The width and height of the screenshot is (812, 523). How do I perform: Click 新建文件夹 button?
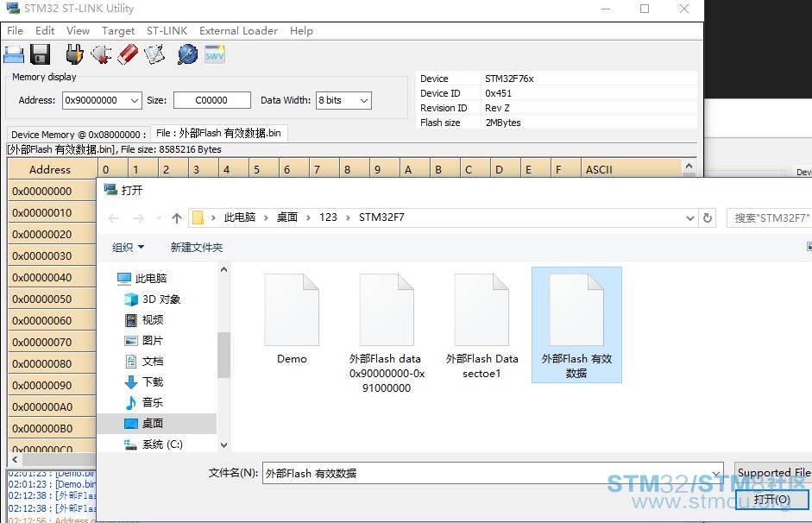197,248
